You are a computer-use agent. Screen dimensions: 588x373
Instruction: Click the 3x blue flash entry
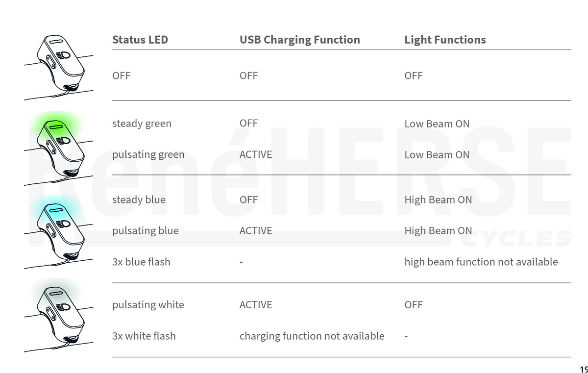(x=141, y=262)
